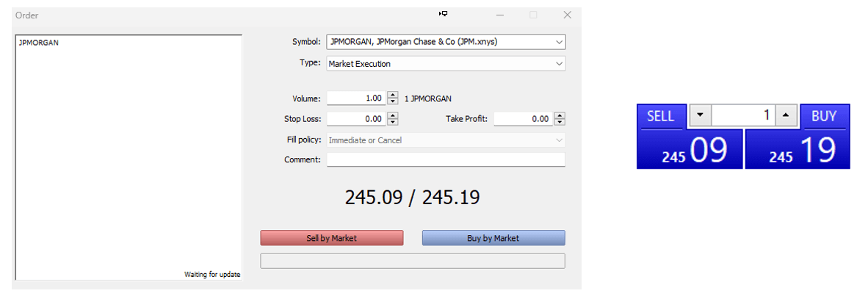Raise Take Profit with the up spinner arrow
The image size is (868, 299).
(x=560, y=115)
